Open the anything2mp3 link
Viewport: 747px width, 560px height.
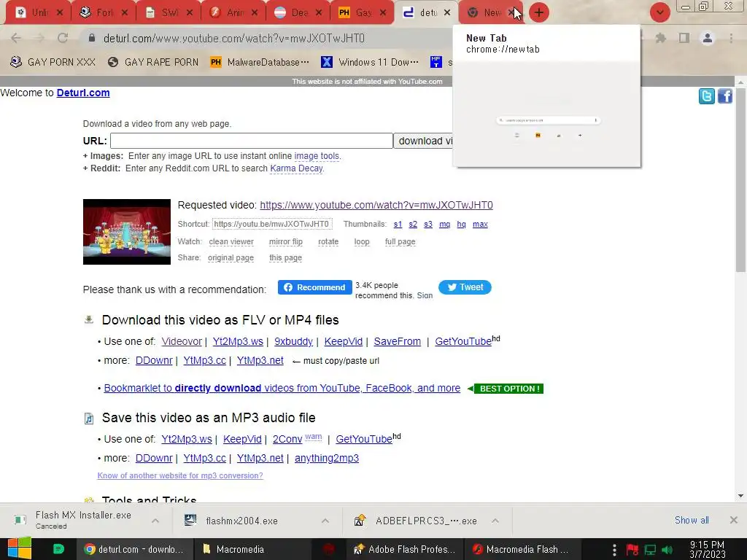(327, 458)
